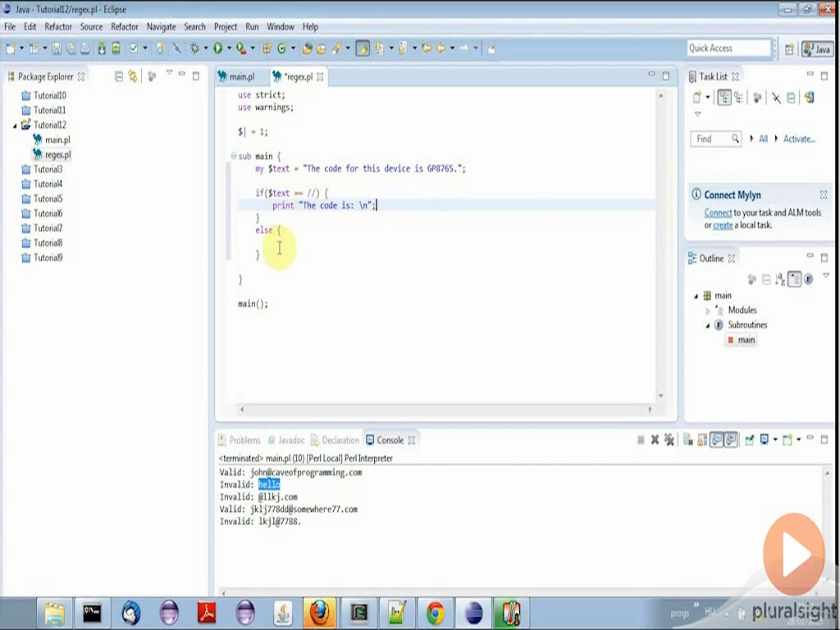The width and height of the screenshot is (840, 630).
Task: Collapse the Tutorial12 project tree
Action: [15, 126]
